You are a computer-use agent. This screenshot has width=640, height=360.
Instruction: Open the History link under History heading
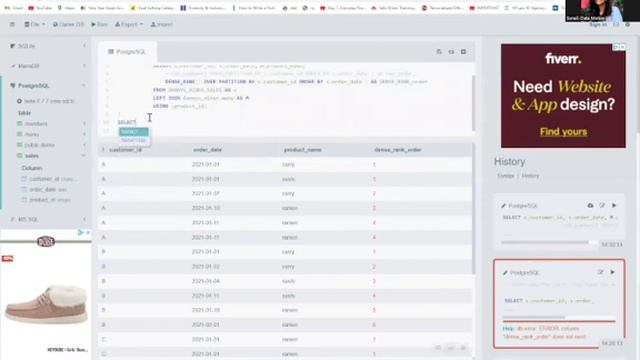[x=530, y=176]
